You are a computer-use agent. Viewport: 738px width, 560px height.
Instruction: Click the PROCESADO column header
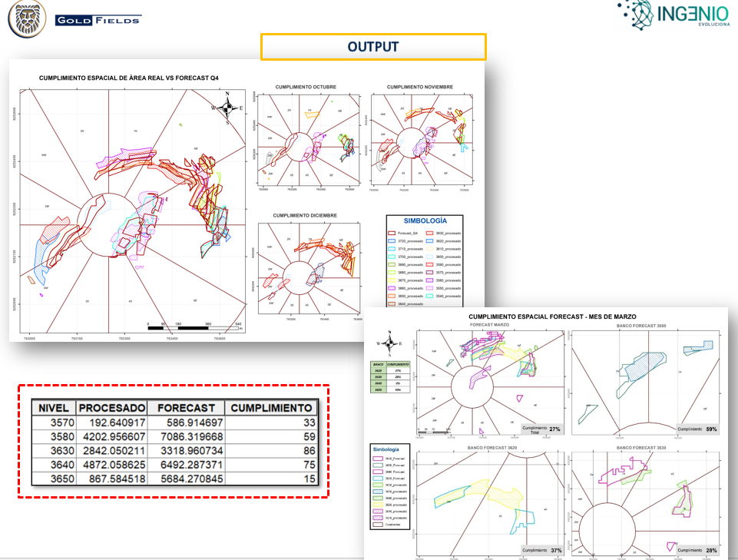click(112, 408)
